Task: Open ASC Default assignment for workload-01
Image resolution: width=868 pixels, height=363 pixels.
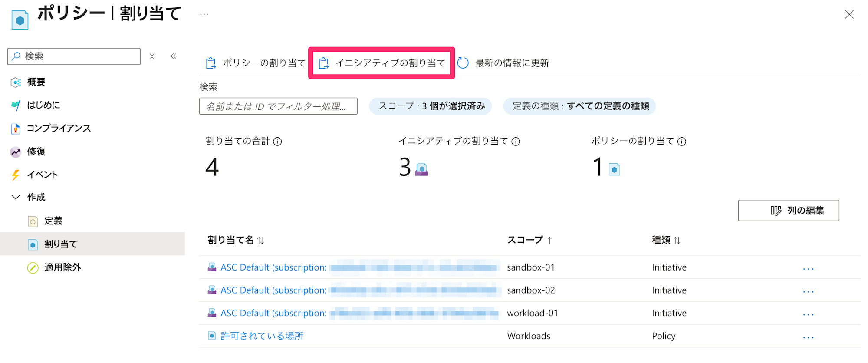Action: [273, 313]
